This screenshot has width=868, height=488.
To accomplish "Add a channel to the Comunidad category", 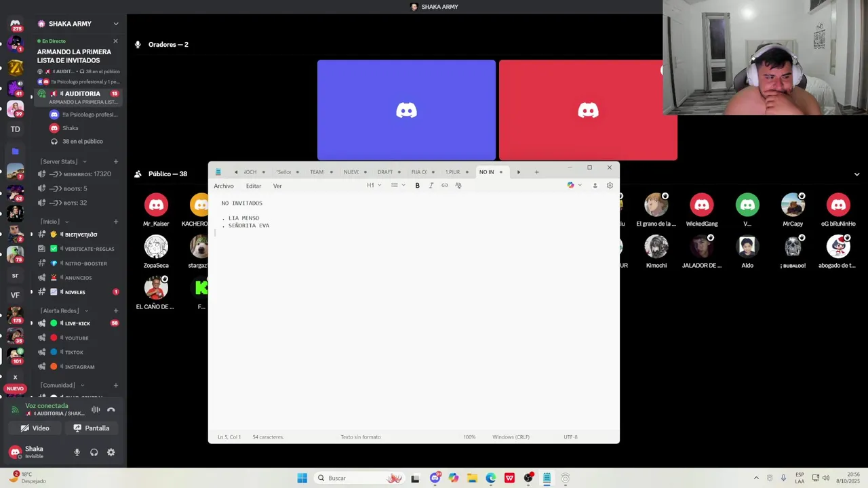I will coord(116,385).
